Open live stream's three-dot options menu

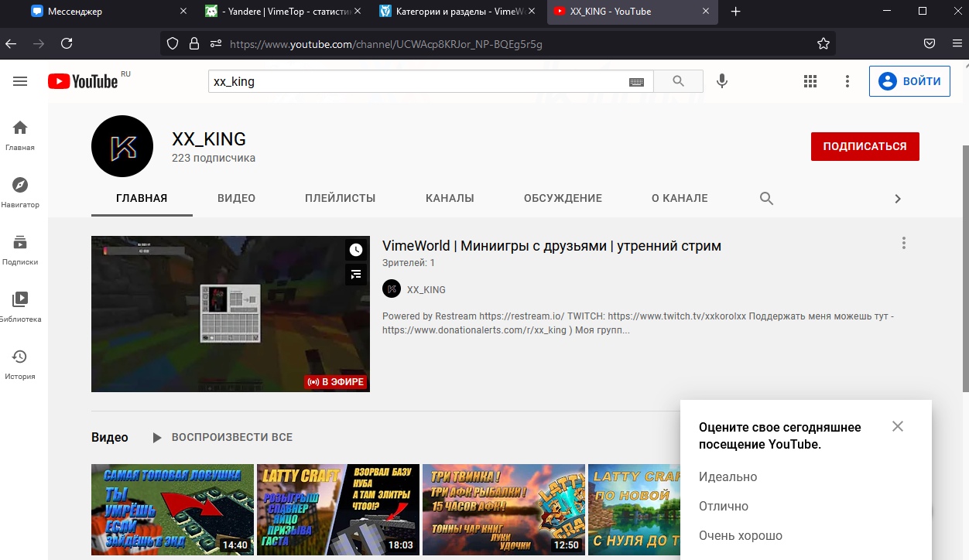pos(903,243)
